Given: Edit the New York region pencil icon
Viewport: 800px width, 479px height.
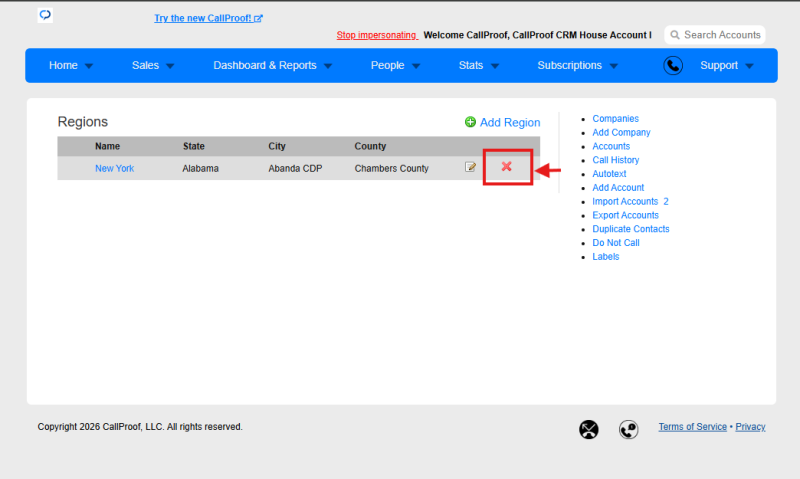Looking at the screenshot, I should pos(470,167).
